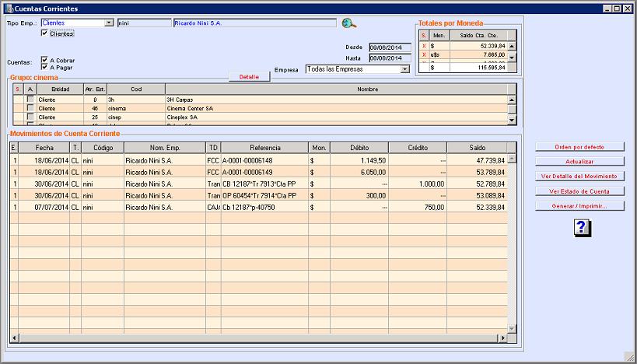637x364 pixels.
Task: Tick the checkbox for Cineplex SA row
Action: [x=30, y=117]
